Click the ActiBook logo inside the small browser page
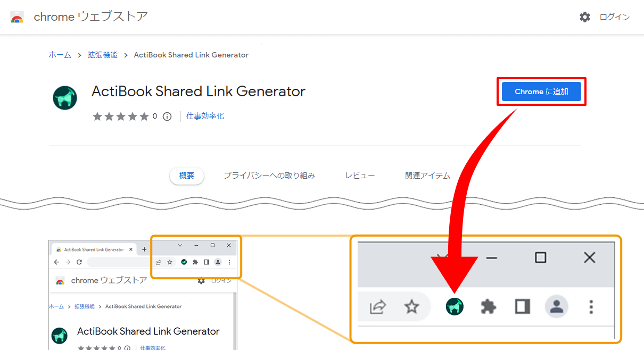The width and height of the screenshot is (644, 350). point(60,336)
